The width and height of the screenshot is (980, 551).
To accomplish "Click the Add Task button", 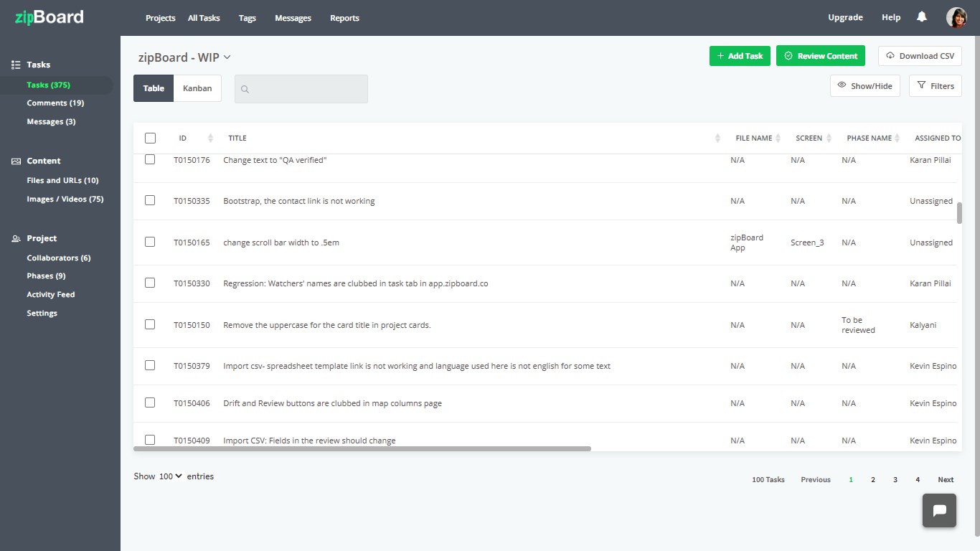I will coord(740,56).
